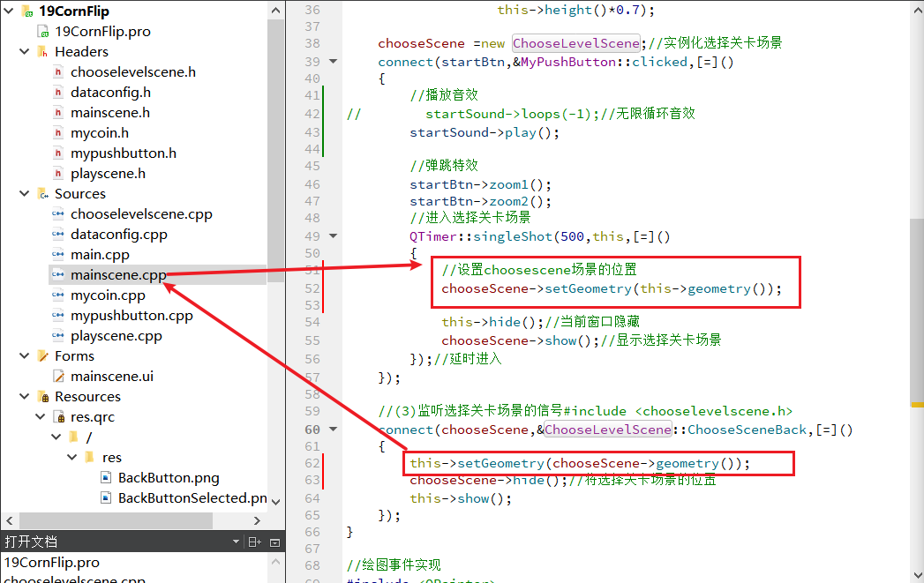Image resolution: width=924 pixels, height=583 pixels.
Task: Open mypushbutton.h header
Action: point(124,153)
